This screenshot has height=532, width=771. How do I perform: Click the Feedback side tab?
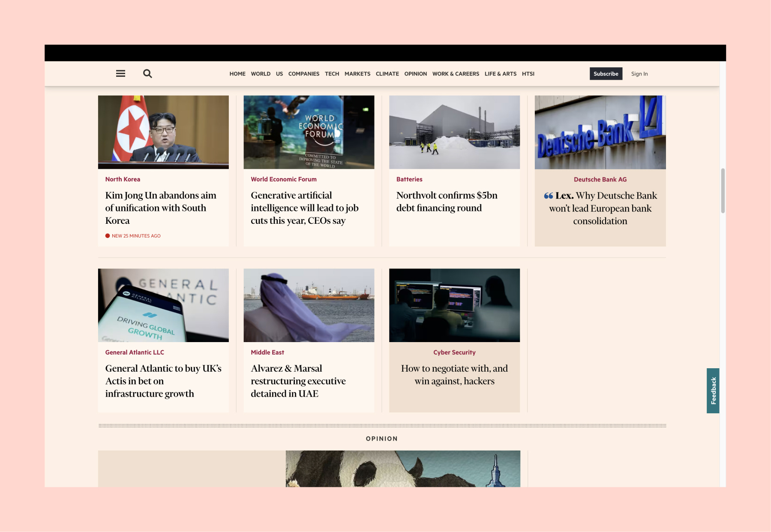pyautogui.click(x=713, y=391)
